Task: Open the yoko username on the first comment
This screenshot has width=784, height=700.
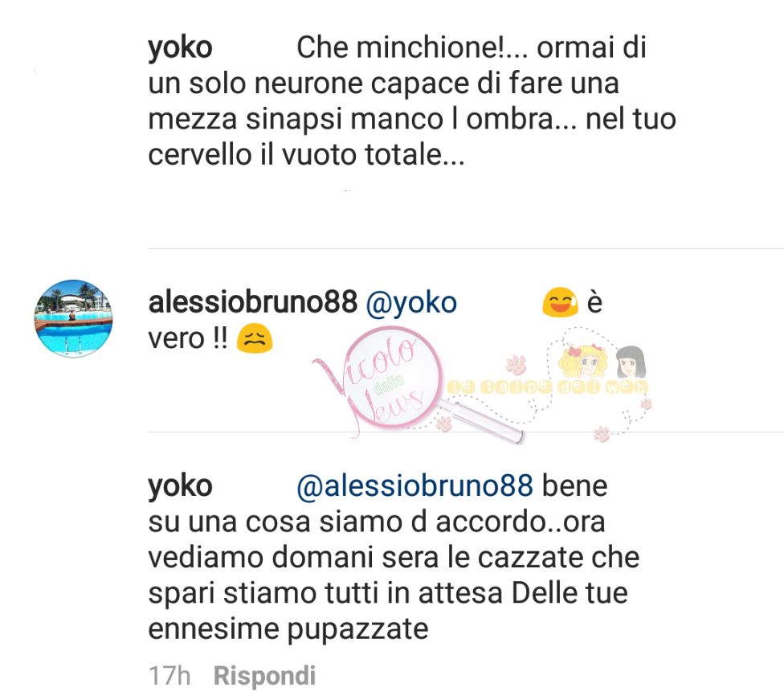Action: click(x=180, y=48)
